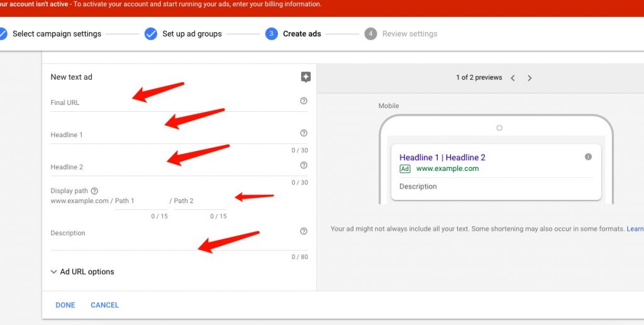644x325 pixels.
Task: Open the Review settings step
Action: (409, 34)
